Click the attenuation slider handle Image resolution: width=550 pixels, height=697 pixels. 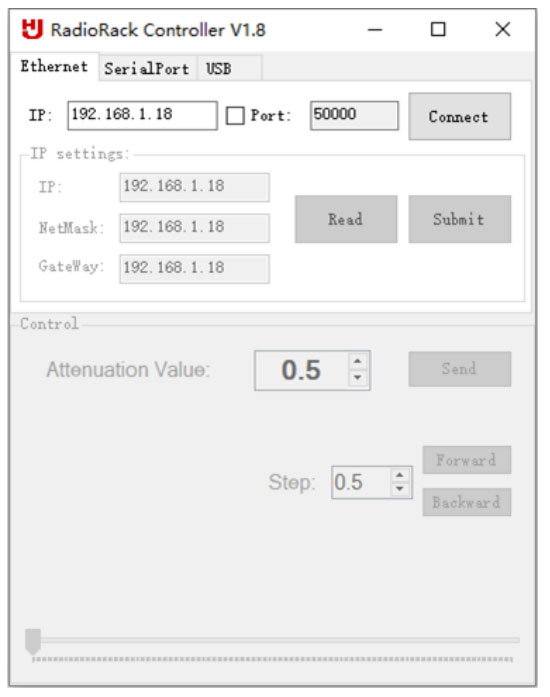click(33, 641)
